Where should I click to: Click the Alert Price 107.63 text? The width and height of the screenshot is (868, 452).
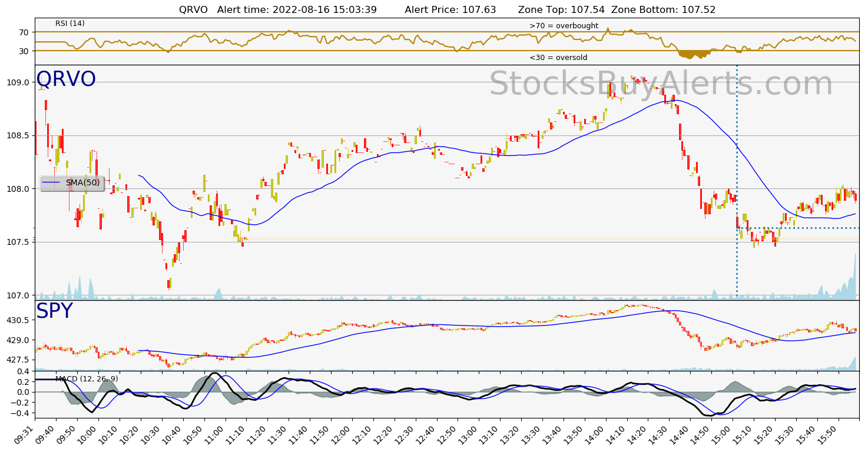pyautogui.click(x=450, y=10)
